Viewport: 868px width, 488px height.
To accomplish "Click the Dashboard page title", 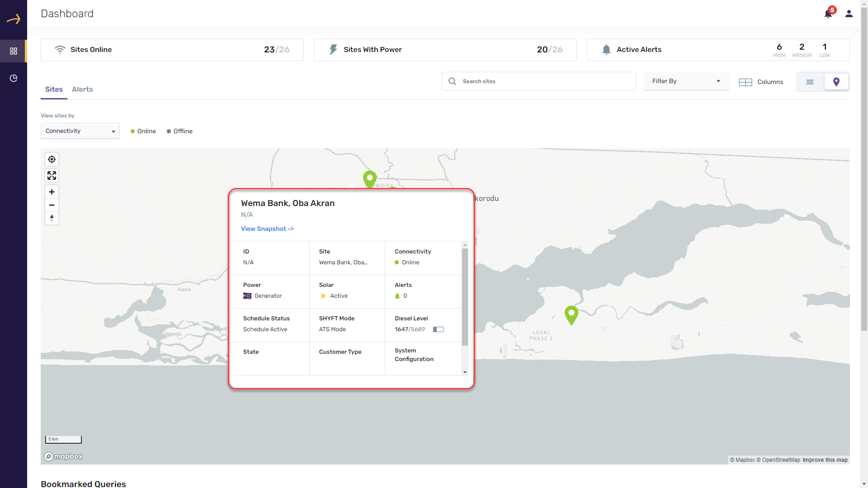I will tap(67, 14).
